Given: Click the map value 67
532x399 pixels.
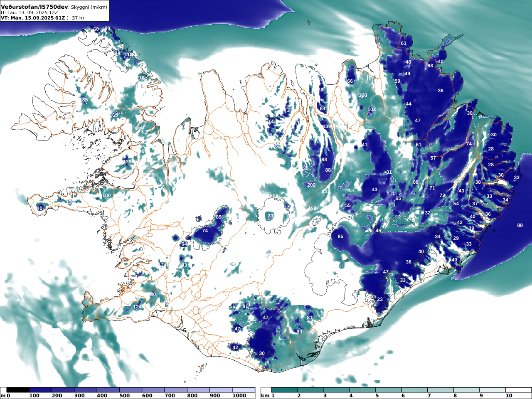Looking at the screenshot, I should pyautogui.click(x=199, y=219).
